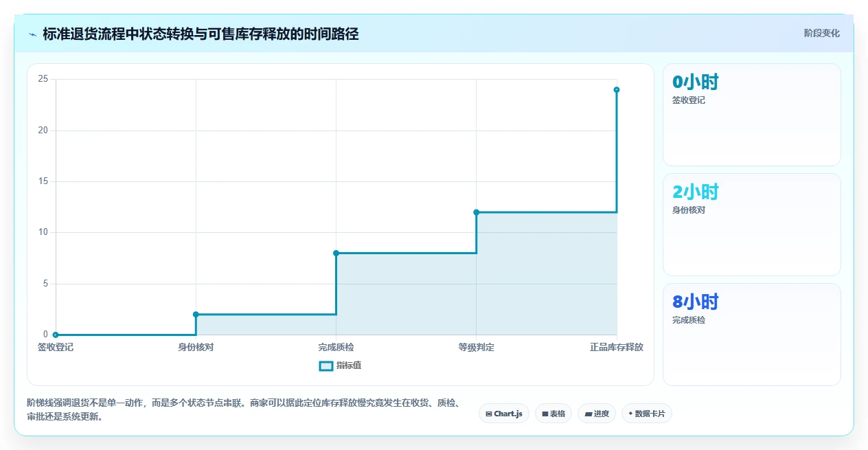Click the 阶段变化 label in header
This screenshot has height=450, width=868.
822,33
